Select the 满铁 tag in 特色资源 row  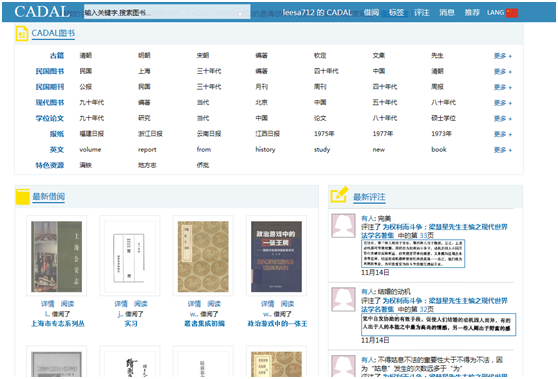[85, 165]
